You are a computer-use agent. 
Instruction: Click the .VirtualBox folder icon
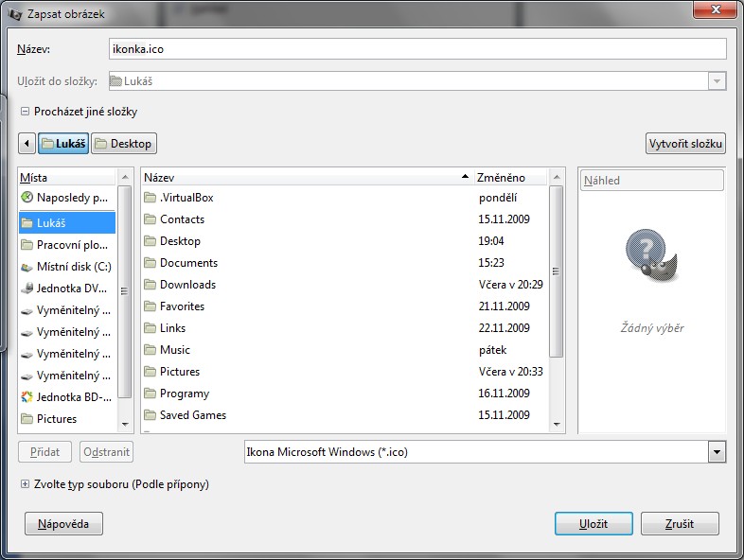(150, 198)
